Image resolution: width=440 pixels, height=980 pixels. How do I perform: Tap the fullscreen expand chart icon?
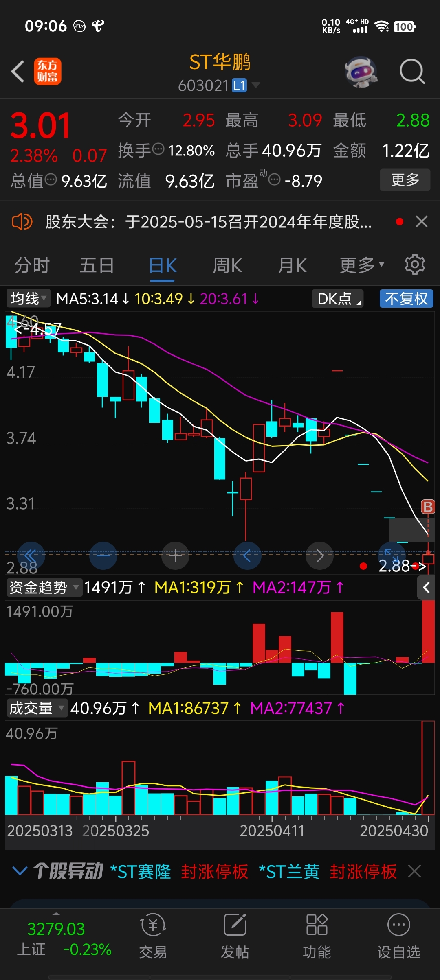(392, 556)
